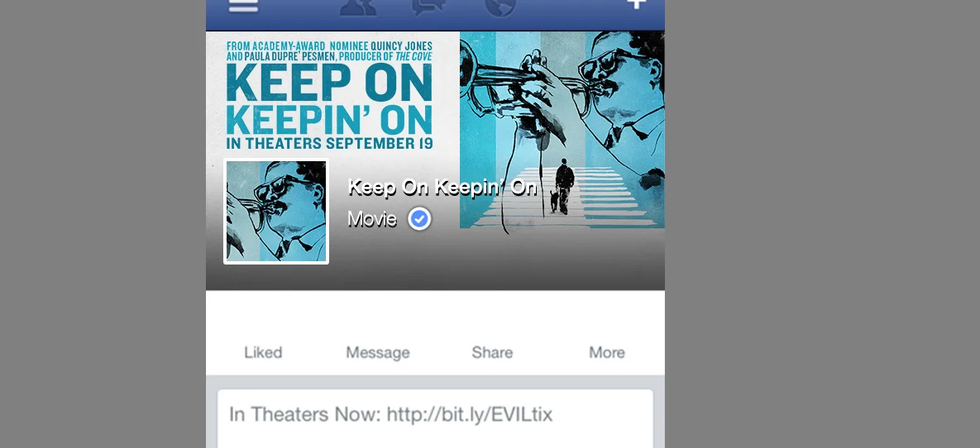Viewport: 980px width, 448px height.
Task: Tap the Message button
Action: (x=377, y=352)
